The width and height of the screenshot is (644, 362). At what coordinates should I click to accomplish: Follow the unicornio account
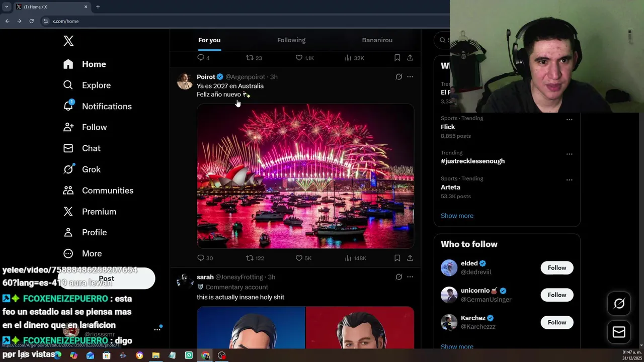pyautogui.click(x=557, y=295)
